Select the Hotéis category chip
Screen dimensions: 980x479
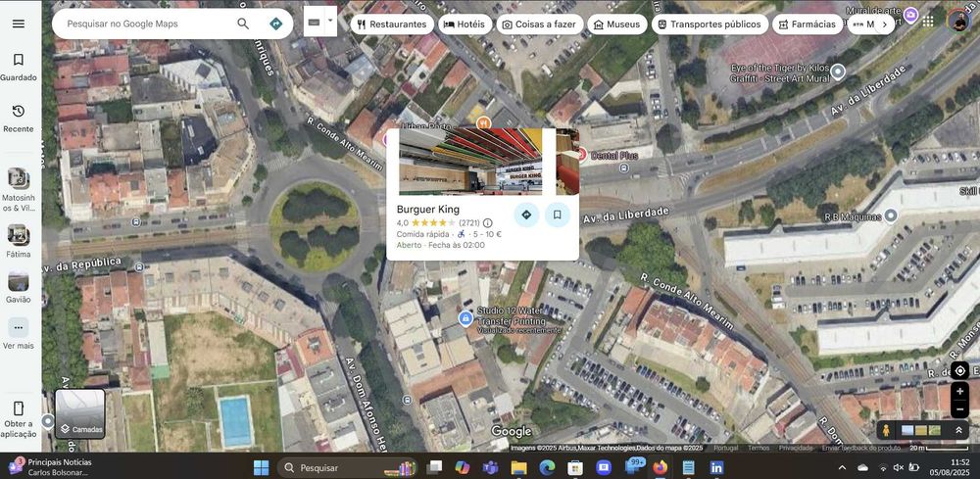465,24
